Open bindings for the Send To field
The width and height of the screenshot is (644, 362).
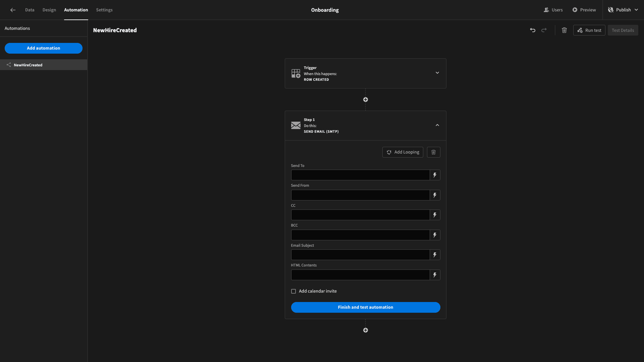tap(435, 175)
